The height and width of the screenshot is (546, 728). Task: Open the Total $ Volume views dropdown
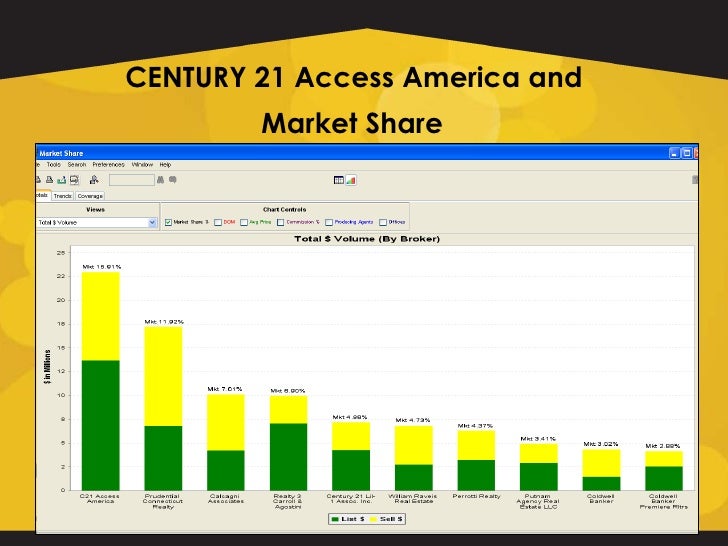coord(97,222)
